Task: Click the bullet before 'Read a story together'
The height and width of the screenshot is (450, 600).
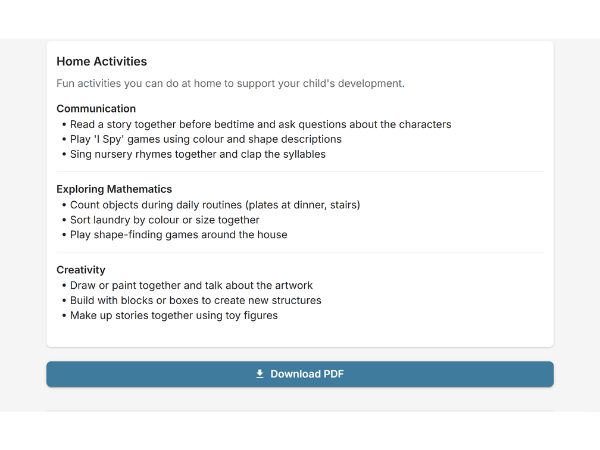Action: 63,125
